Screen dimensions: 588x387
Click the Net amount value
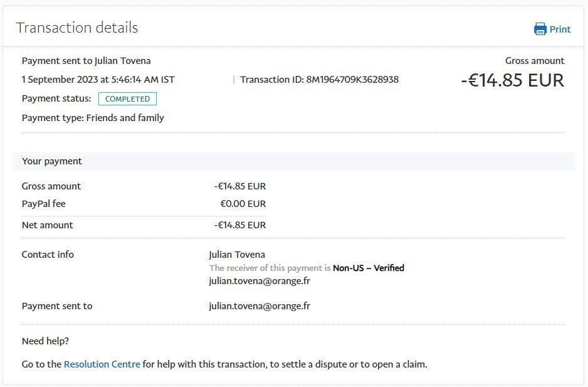[x=240, y=225]
